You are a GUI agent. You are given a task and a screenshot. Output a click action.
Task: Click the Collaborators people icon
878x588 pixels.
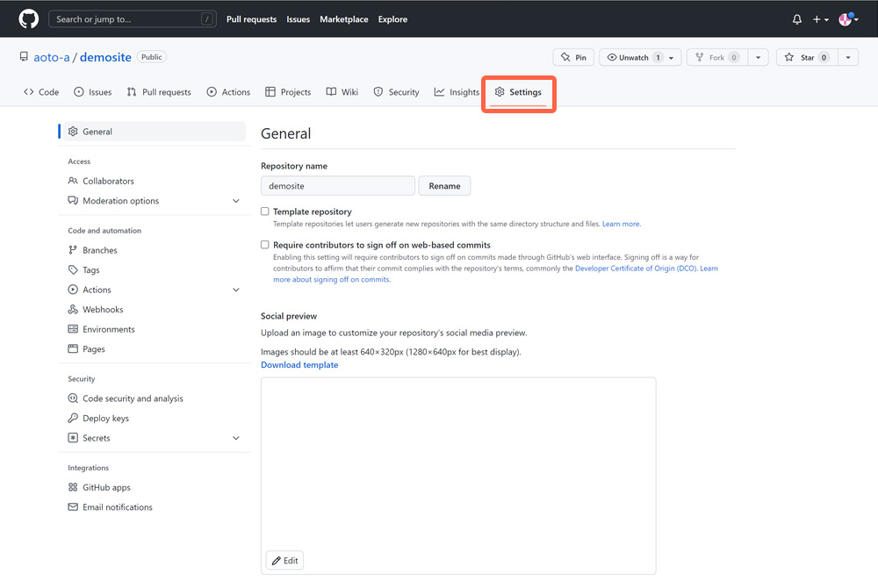pos(73,181)
